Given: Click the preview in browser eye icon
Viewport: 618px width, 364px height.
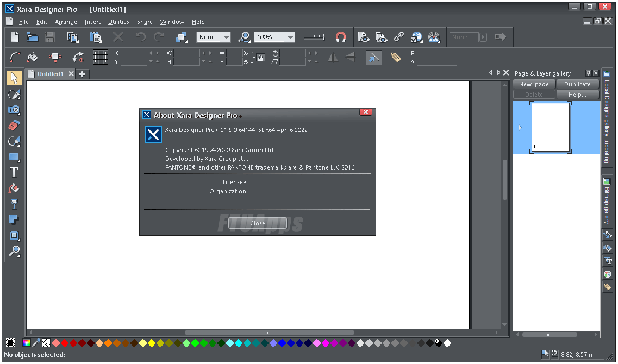Looking at the screenshot, I should (x=364, y=37).
